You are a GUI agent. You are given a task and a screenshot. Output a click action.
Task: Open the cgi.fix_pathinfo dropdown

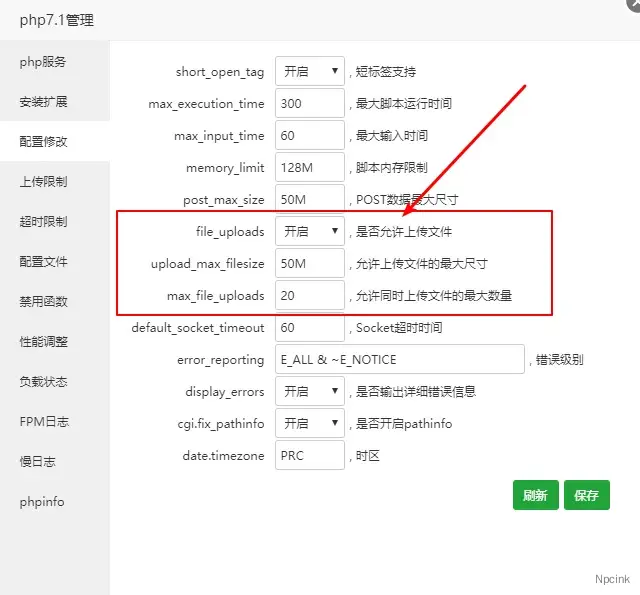click(309, 424)
